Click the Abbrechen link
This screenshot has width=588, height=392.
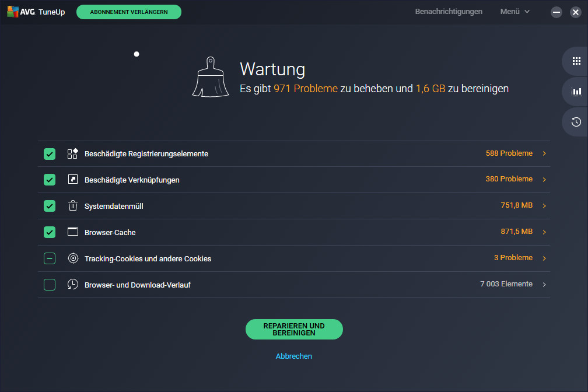click(x=294, y=356)
